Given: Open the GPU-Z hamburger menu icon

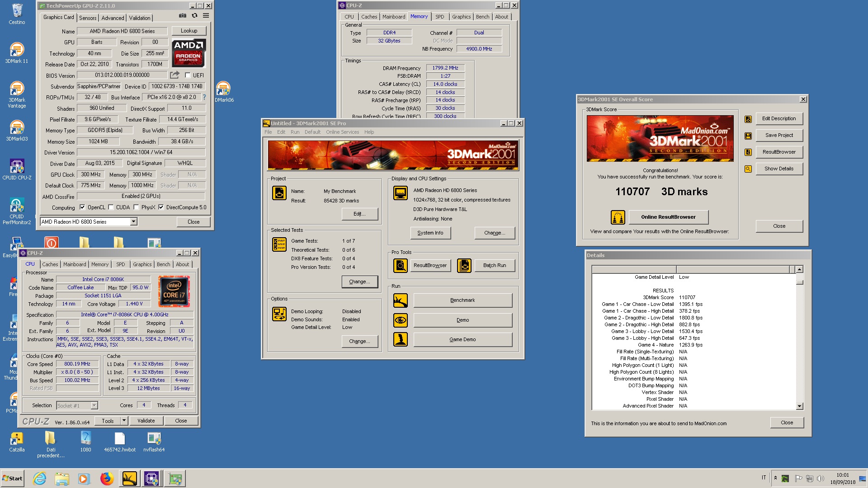Looking at the screenshot, I should pos(206,15).
